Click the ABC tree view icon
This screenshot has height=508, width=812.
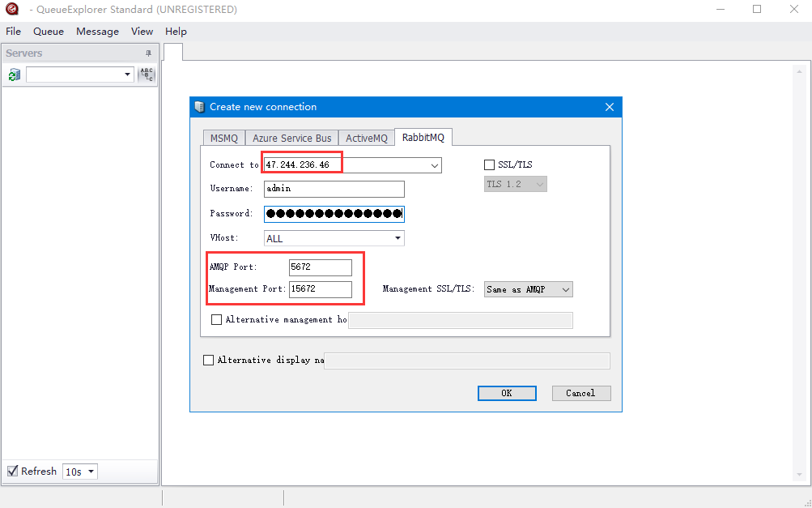point(147,75)
